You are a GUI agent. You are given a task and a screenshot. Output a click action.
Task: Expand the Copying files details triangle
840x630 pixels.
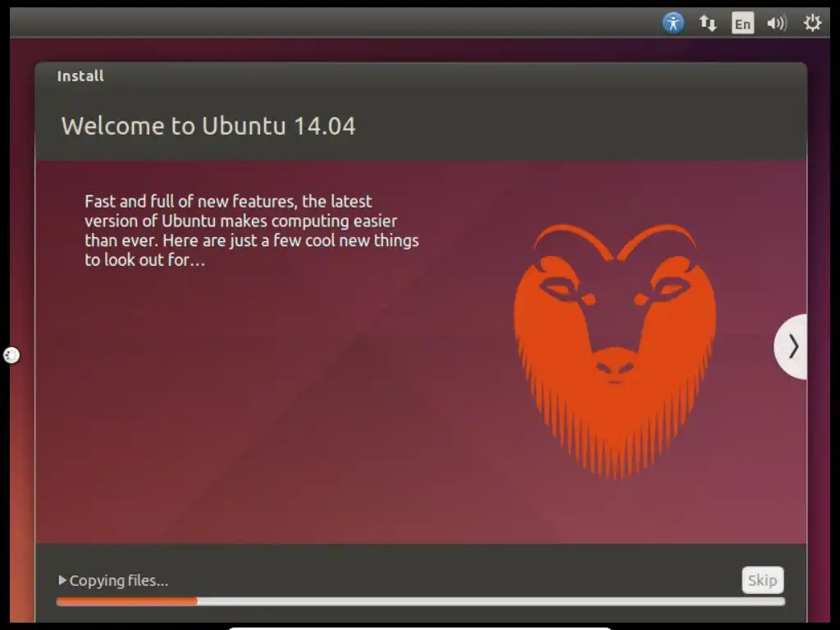pos(62,580)
